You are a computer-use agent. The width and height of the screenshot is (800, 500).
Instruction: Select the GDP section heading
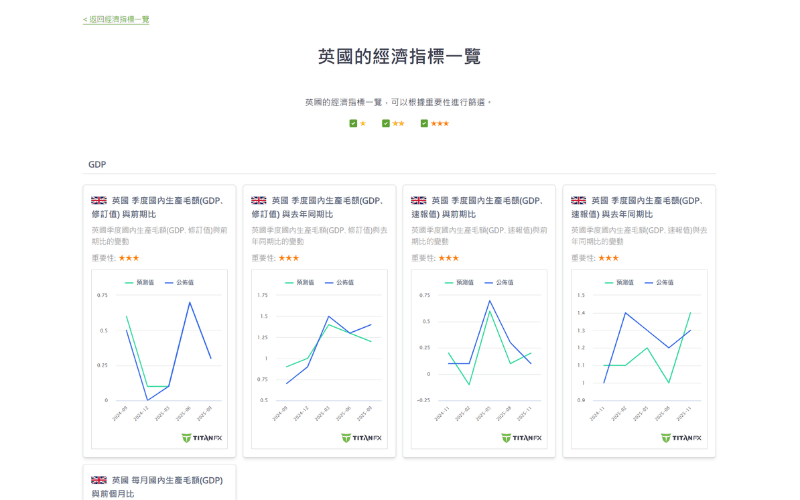coord(97,164)
